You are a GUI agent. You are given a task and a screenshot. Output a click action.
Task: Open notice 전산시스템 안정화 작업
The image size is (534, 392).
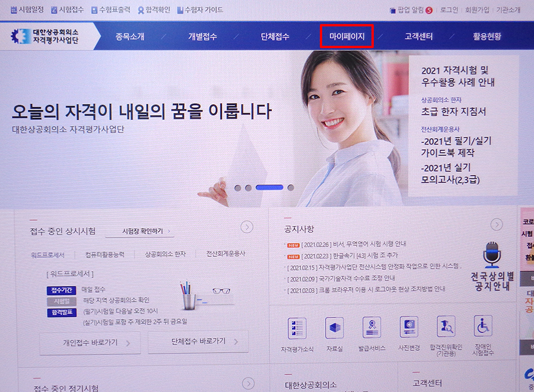(374, 266)
